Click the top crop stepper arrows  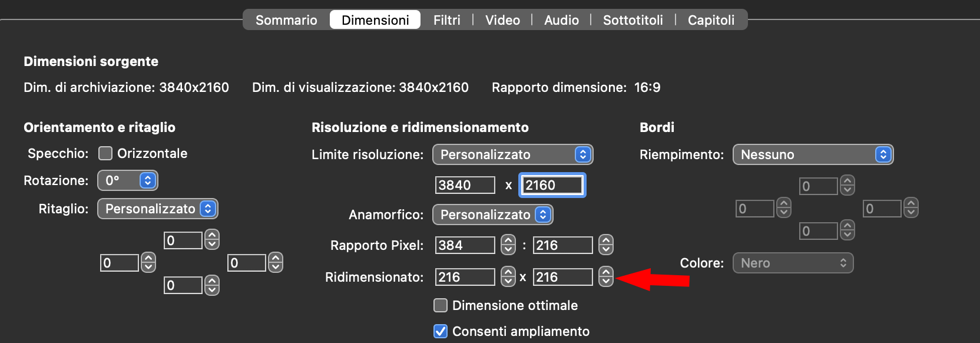tap(212, 239)
